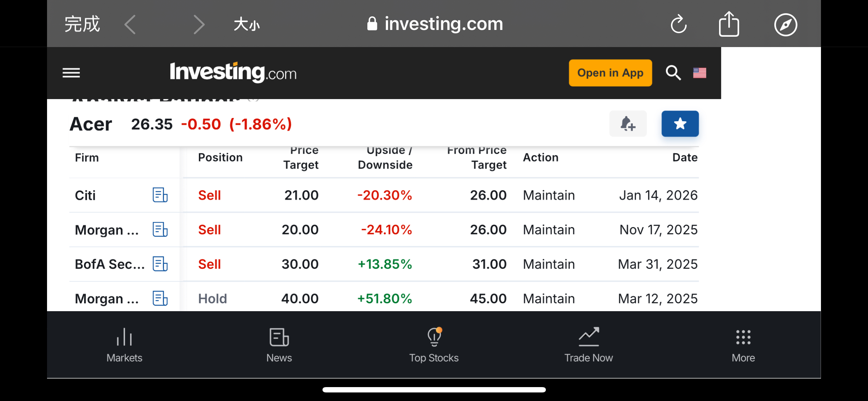
Task: Open BofA Securities report document icon
Action: 160,264
